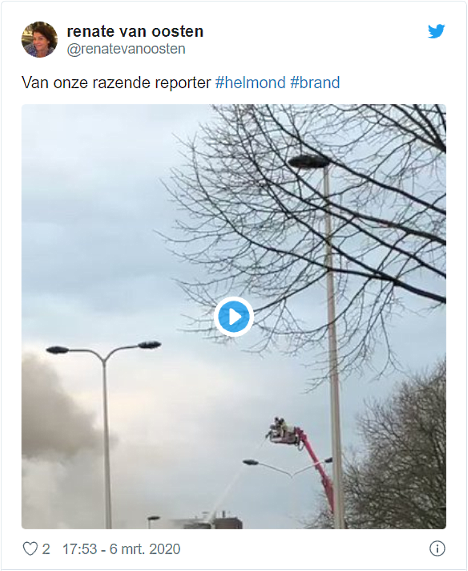The image size is (468, 571).
Task: Click the date 6 mrt. 2020
Action: (145, 549)
